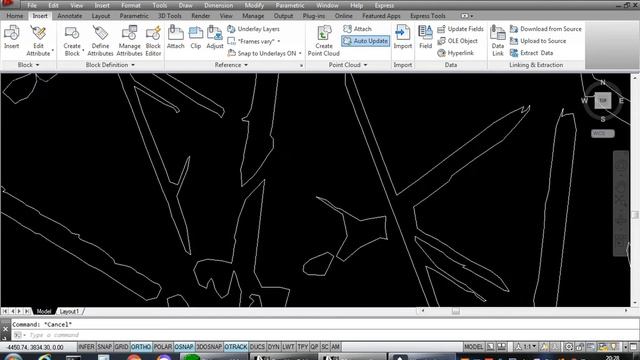The image size is (640, 360).
Task: Toggle POLAR tracking in status bar
Action: (x=163, y=347)
